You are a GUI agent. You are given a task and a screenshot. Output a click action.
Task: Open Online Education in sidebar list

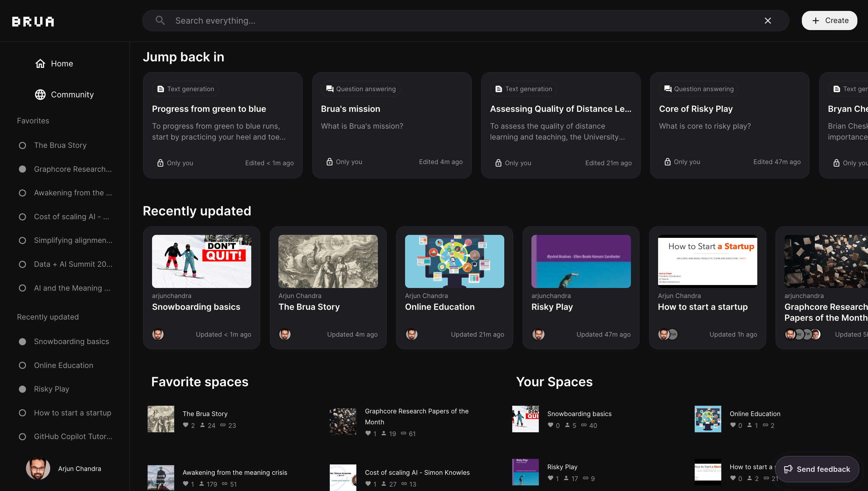pos(63,365)
